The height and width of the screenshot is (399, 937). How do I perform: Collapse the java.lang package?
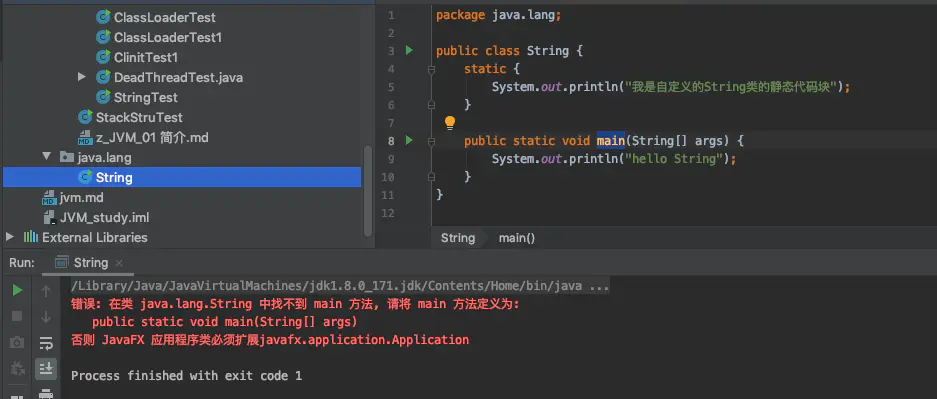[46, 157]
